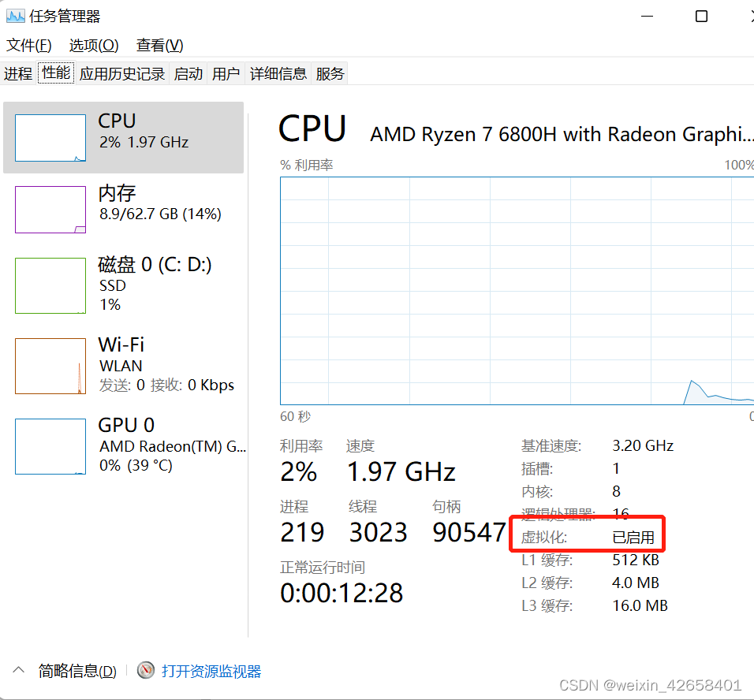
Task: Click the CPU utilization chart area
Action: (x=517, y=291)
